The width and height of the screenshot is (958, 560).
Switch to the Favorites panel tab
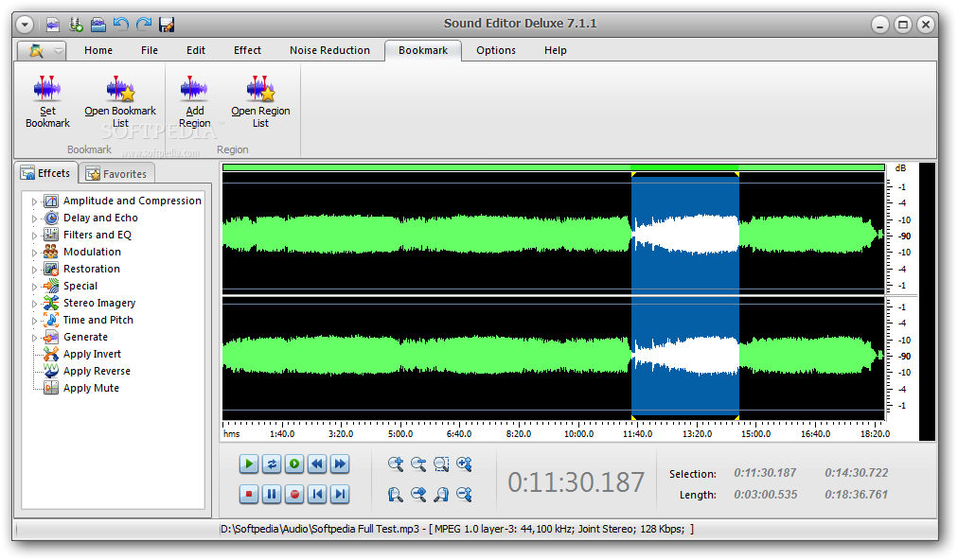click(116, 174)
